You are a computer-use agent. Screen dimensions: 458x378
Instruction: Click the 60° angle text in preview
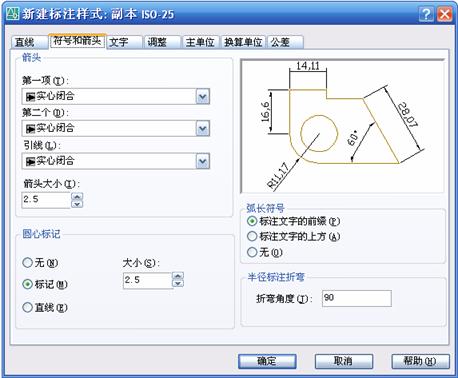[x=352, y=138]
